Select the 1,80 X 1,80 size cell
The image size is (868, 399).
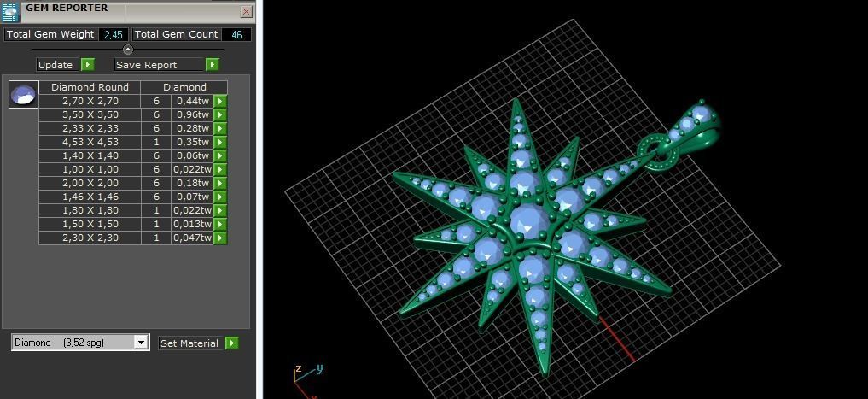pos(90,210)
